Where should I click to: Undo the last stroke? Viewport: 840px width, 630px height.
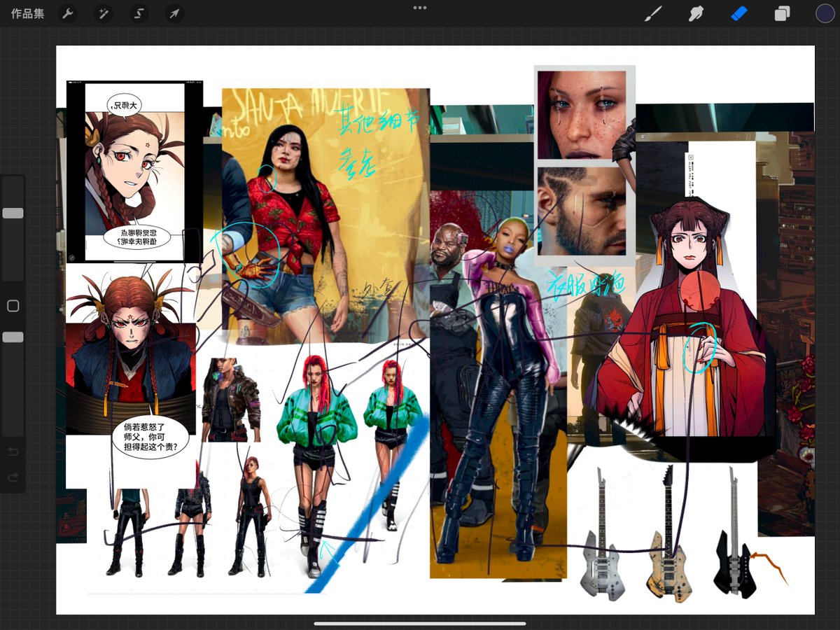point(13,451)
